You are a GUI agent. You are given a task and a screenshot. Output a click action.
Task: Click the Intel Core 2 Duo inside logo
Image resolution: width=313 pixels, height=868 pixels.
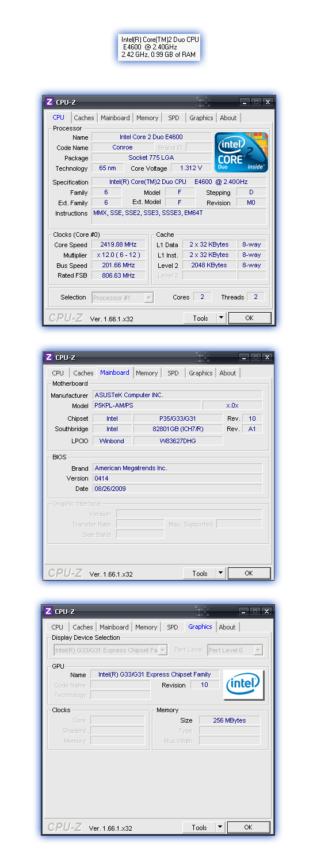click(242, 152)
